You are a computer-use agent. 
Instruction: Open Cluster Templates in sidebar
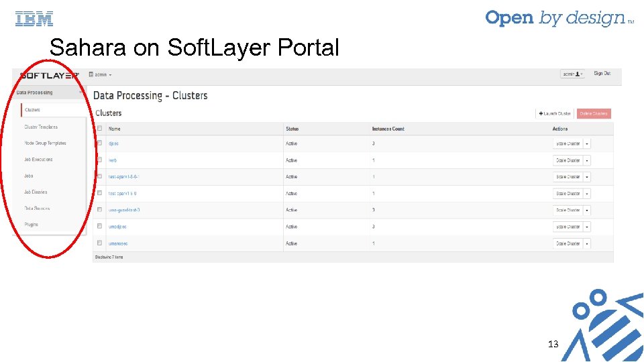(41, 127)
